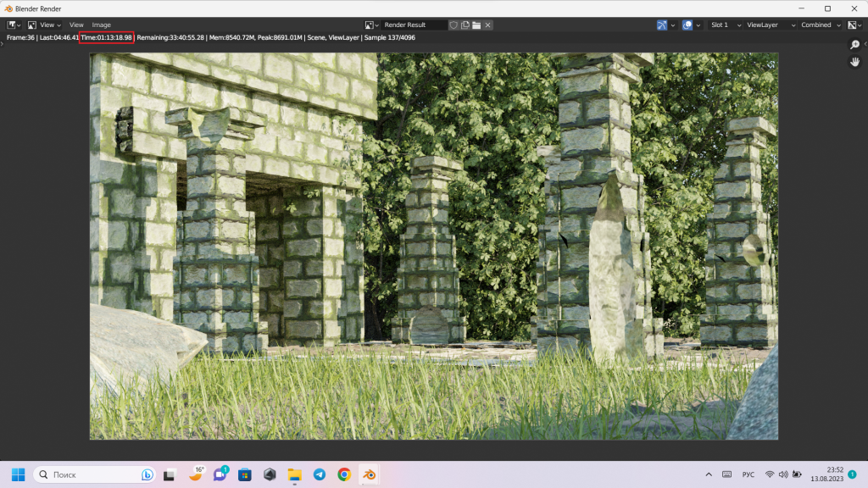
Task: Click the zoom magnifier icon in viewport
Action: click(x=855, y=45)
